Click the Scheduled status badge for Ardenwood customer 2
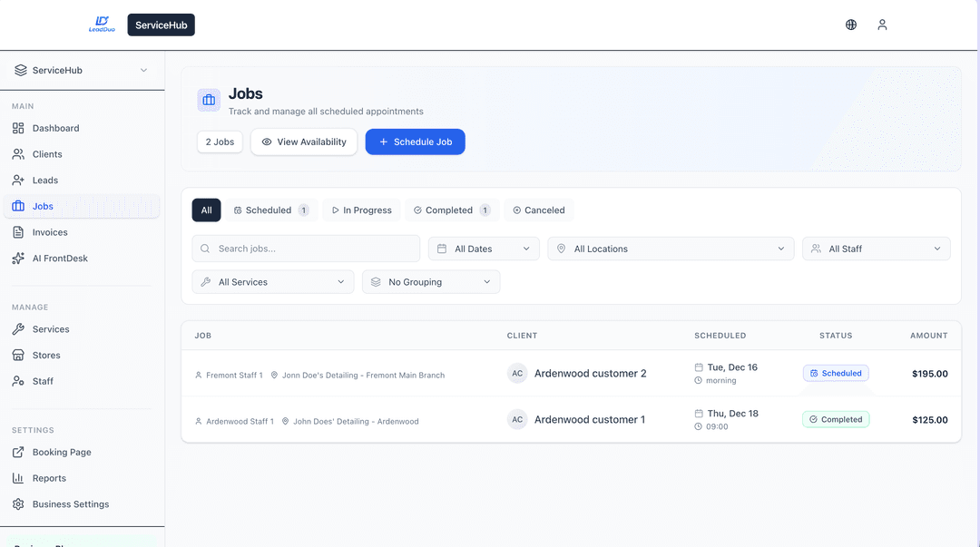The width and height of the screenshot is (980, 547). pos(835,373)
